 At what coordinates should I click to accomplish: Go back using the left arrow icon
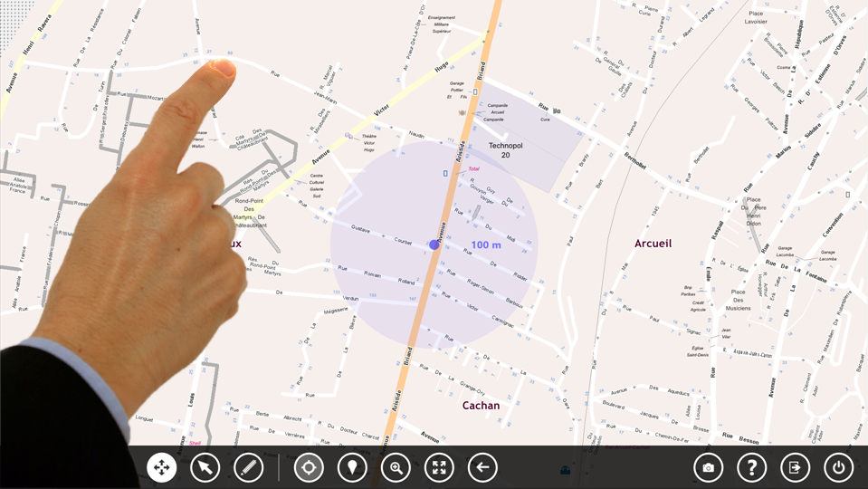click(482, 467)
